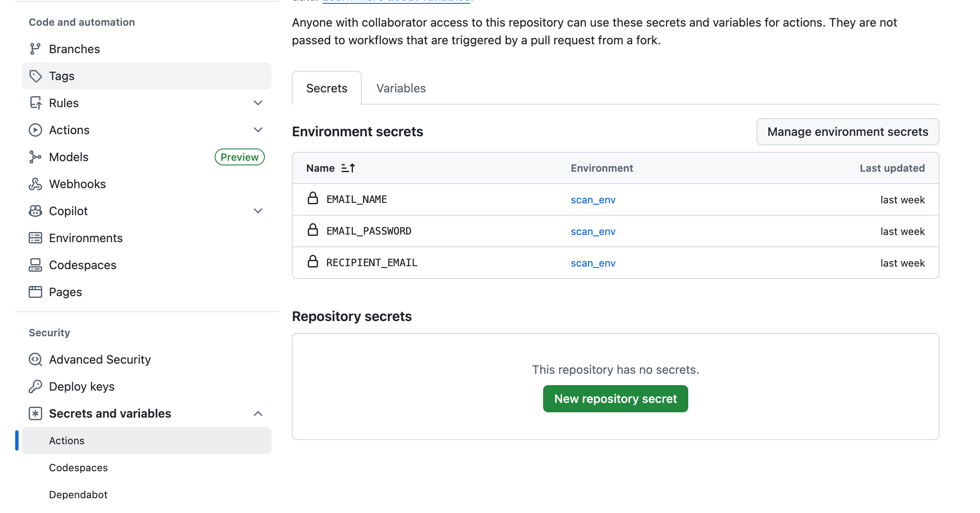Click New repository secret button
This screenshot has height=513, width=980.
click(615, 399)
